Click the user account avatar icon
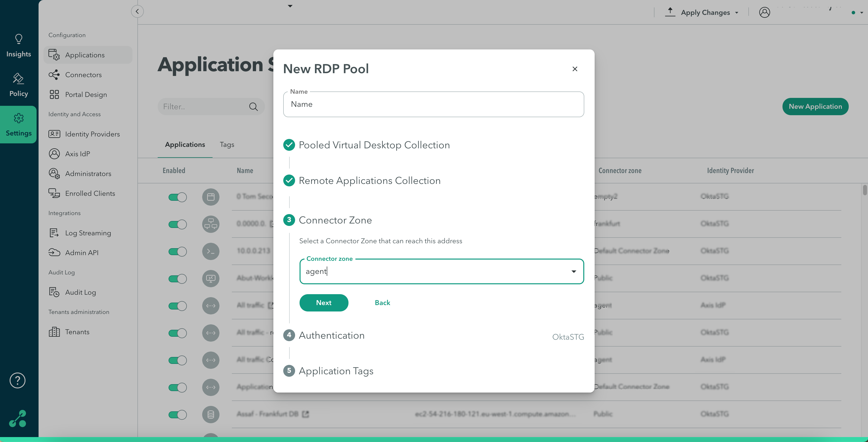Viewport: 868px width, 442px height. click(764, 12)
